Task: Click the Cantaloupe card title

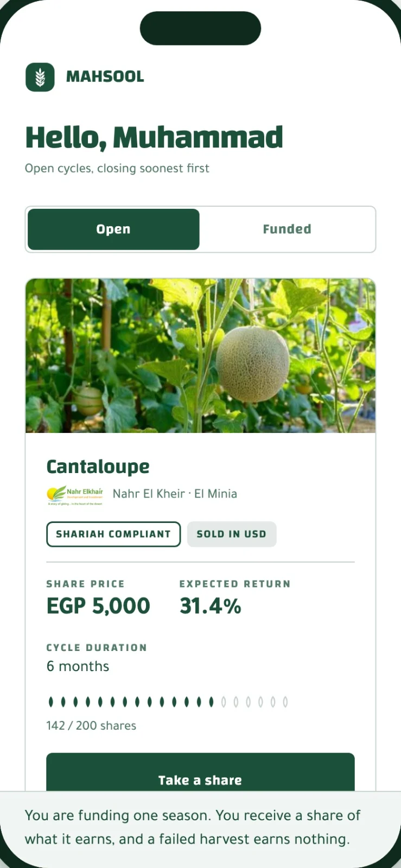Action: (x=98, y=467)
